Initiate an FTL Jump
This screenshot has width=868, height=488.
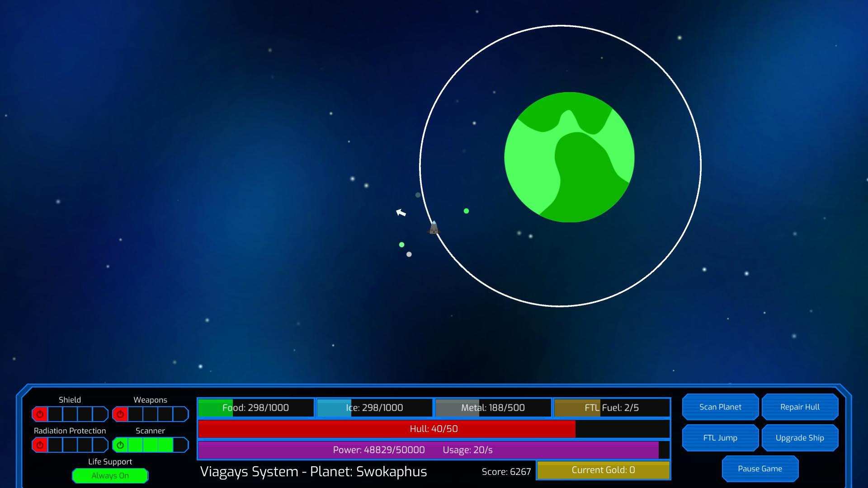(x=720, y=437)
